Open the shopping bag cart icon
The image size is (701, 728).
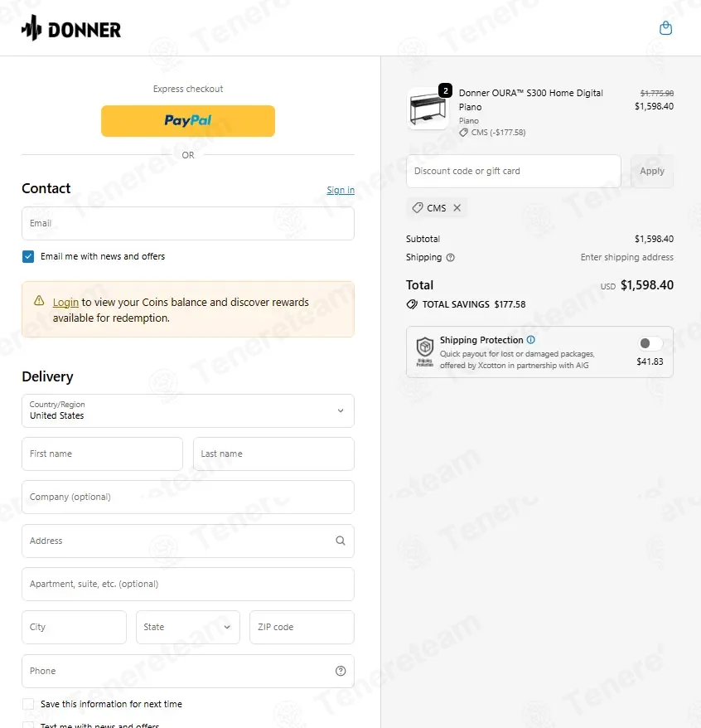click(665, 28)
